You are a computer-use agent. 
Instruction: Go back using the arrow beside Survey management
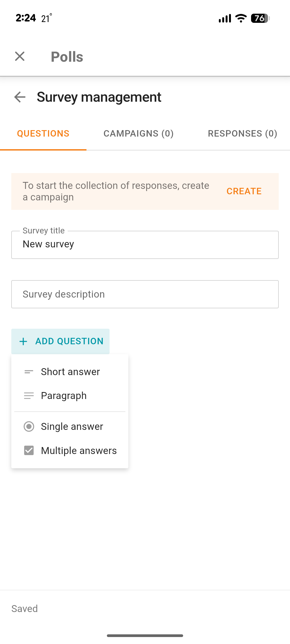(x=20, y=97)
